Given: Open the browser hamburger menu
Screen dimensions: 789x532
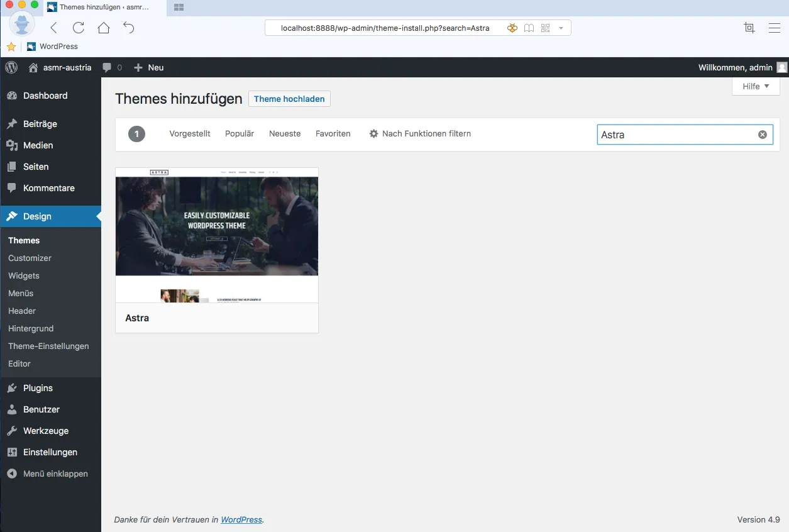Looking at the screenshot, I should click(x=775, y=28).
